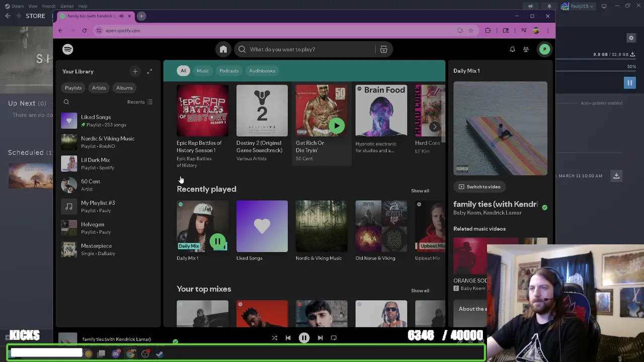Open Chrome media controls icon

(x=524, y=31)
